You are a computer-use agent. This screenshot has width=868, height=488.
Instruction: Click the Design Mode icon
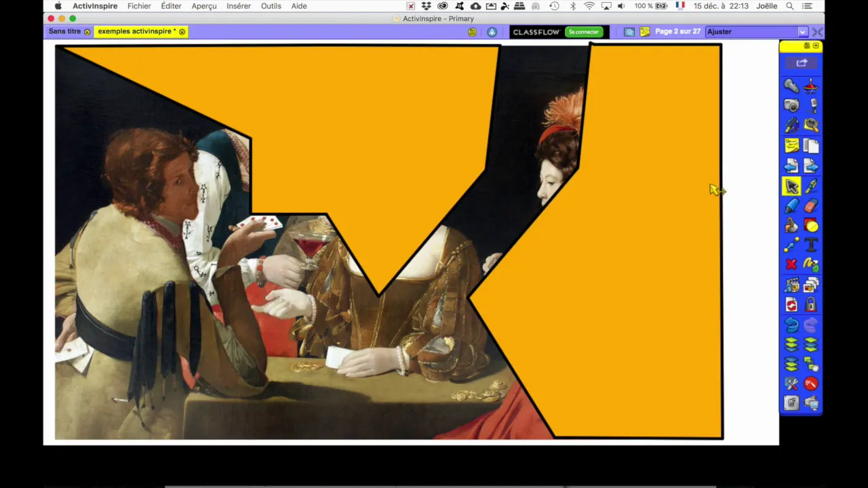coord(791,403)
